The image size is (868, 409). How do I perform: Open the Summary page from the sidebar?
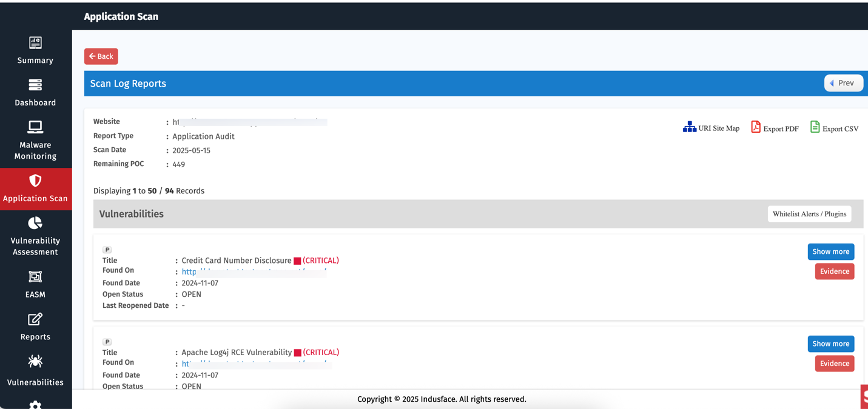pyautogui.click(x=35, y=50)
